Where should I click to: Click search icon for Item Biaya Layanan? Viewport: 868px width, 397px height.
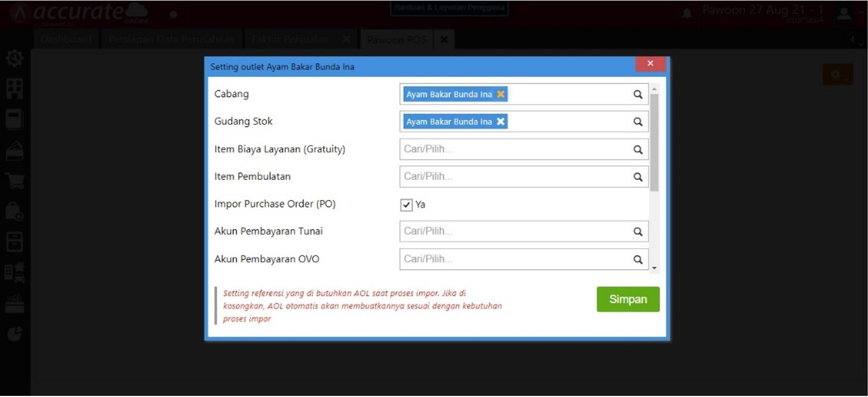pos(637,149)
